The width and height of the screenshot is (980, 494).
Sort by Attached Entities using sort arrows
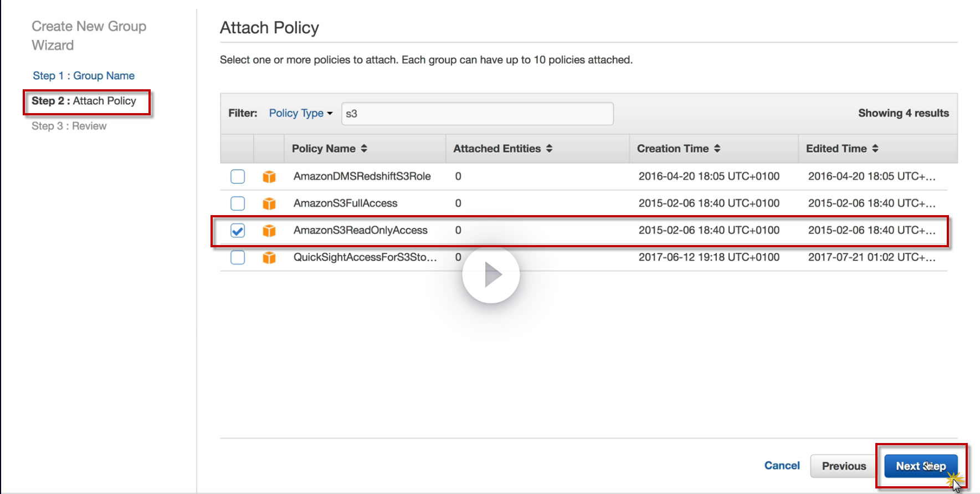549,149
